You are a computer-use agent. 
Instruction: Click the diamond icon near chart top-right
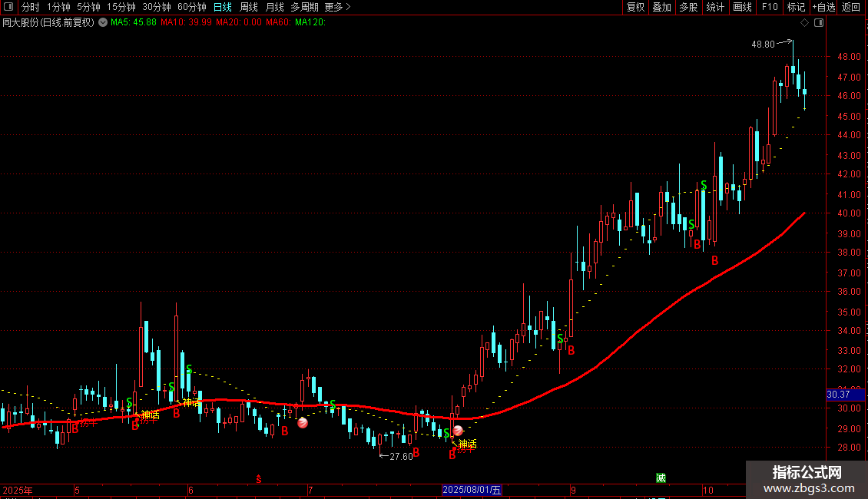804,23
